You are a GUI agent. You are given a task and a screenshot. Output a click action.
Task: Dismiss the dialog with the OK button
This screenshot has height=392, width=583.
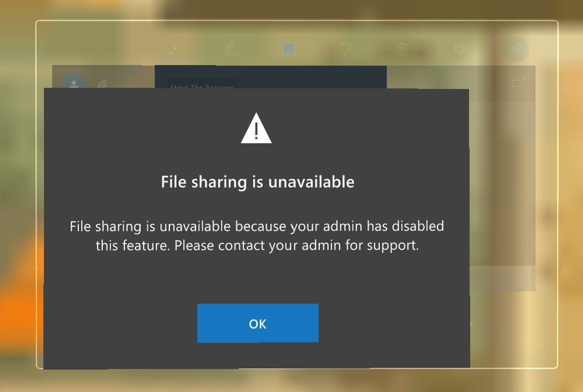(x=258, y=323)
